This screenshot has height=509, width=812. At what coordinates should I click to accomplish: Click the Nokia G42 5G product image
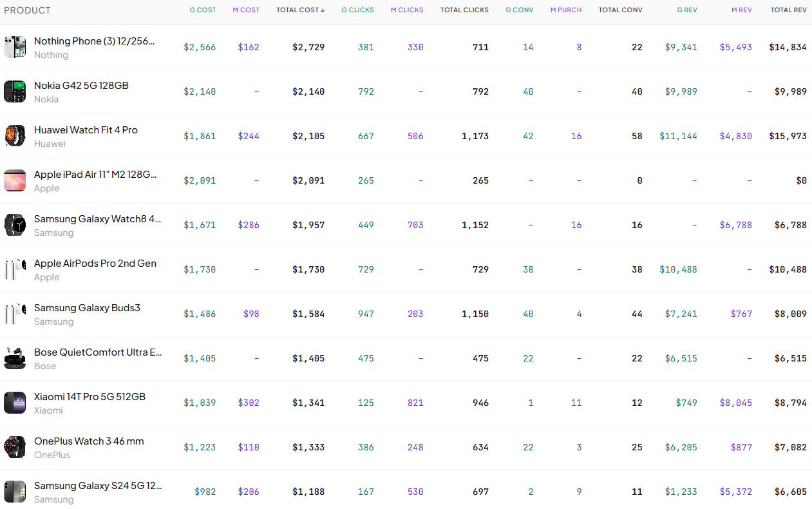tap(14, 91)
